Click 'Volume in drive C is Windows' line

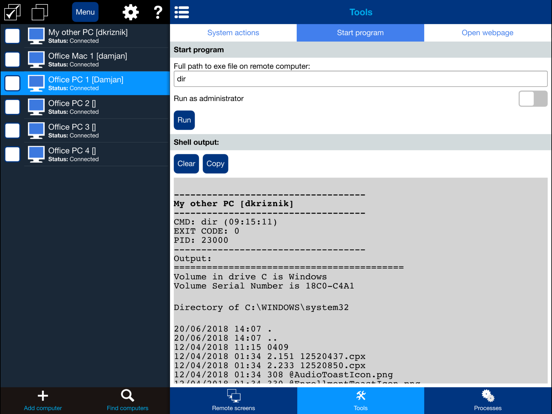(x=250, y=277)
